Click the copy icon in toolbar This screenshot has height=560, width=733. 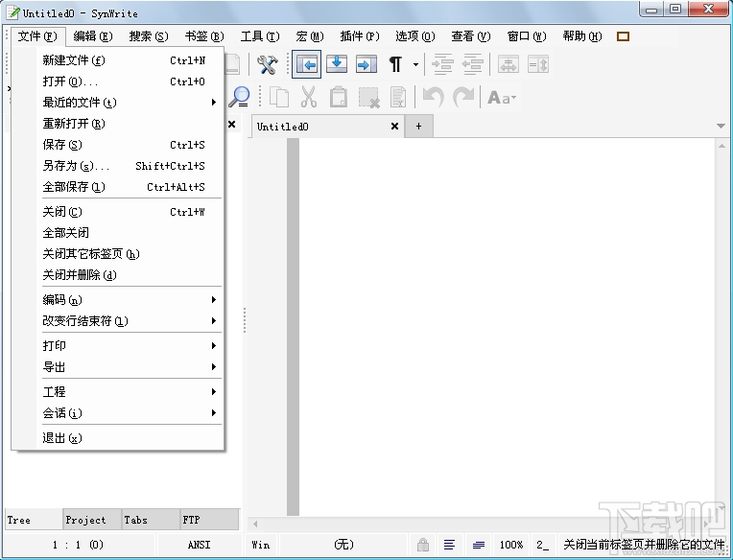(x=279, y=97)
